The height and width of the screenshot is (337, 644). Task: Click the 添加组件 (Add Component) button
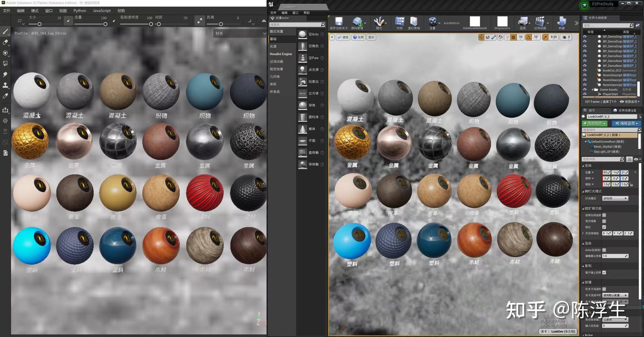(x=594, y=123)
